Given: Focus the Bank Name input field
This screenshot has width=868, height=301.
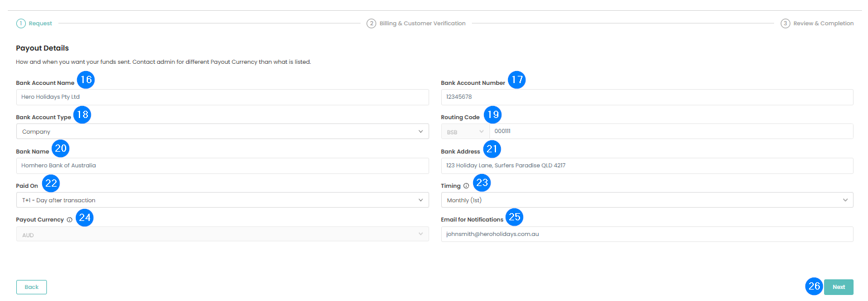Looking at the screenshot, I should point(222,166).
